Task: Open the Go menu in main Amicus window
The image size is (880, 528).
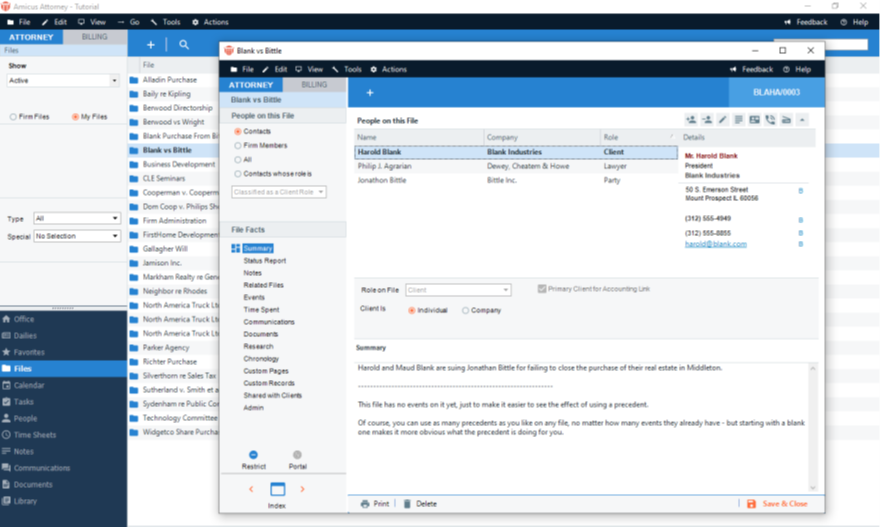Action: (129, 22)
